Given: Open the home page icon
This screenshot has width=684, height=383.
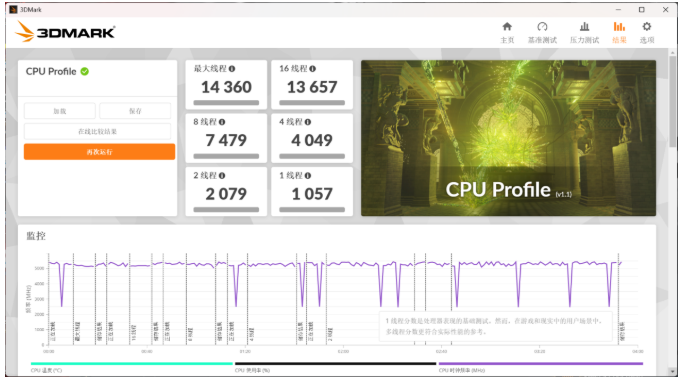Looking at the screenshot, I should [507, 27].
